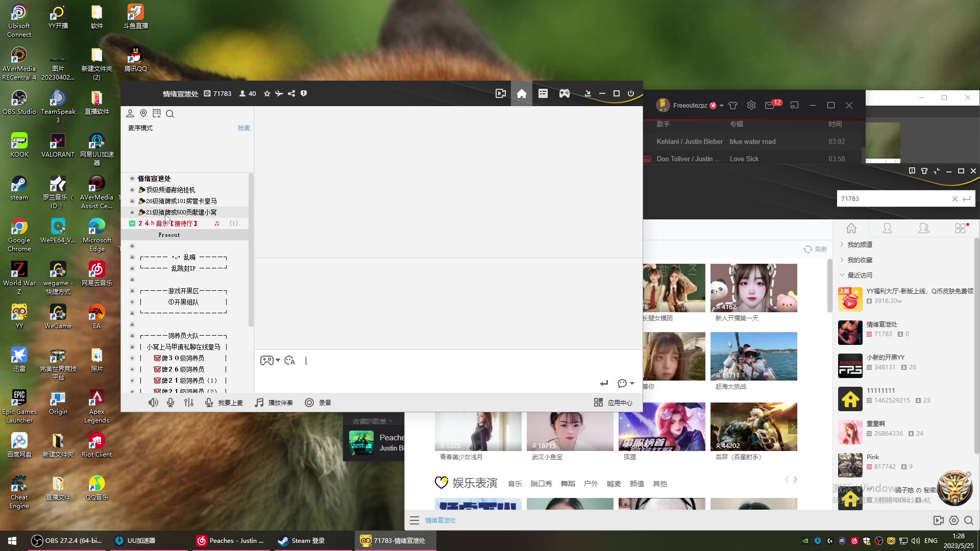980x551 pixels.
Task: Click the location pin icon in sidebar
Action: point(143,114)
